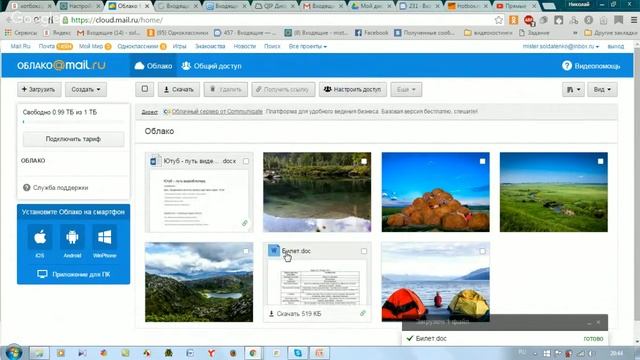
Task: Click Скачать 519 КБ on Билет.doc
Action: point(295,314)
